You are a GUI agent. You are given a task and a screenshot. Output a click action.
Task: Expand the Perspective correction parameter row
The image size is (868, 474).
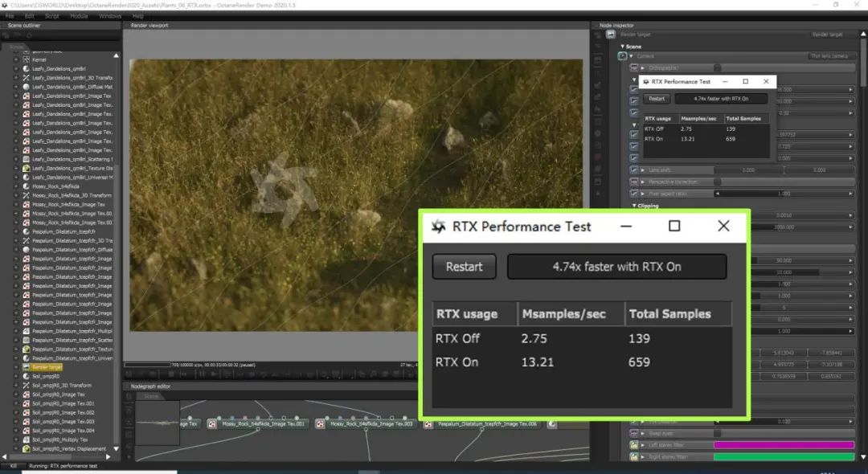pyautogui.click(x=643, y=182)
